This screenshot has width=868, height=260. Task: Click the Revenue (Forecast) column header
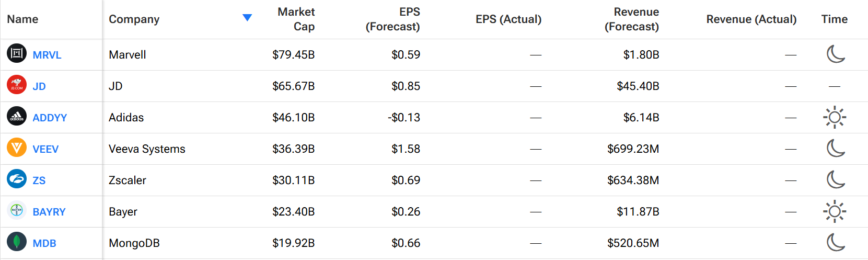click(632, 19)
